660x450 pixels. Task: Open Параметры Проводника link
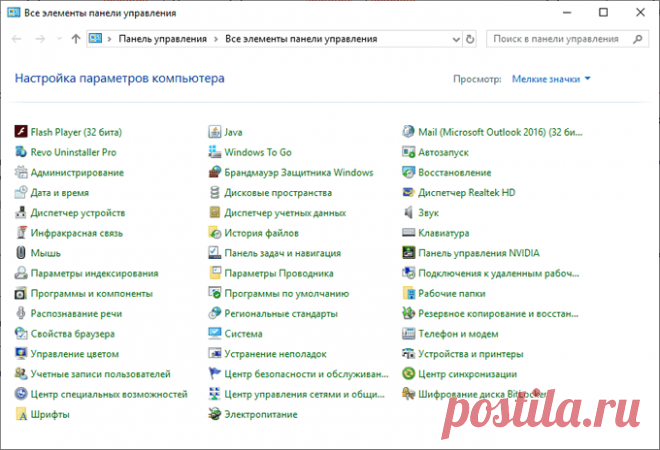coord(279,273)
